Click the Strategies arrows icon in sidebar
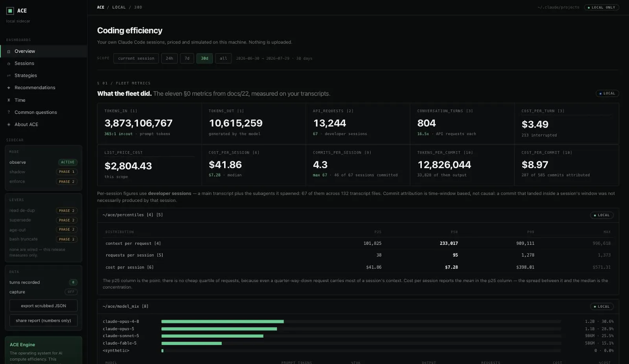 point(9,75)
